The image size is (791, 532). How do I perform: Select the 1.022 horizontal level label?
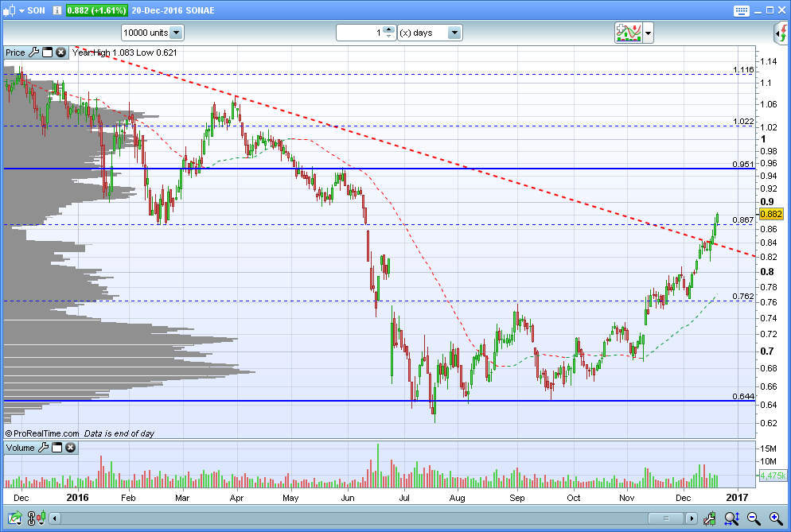coord(743,122)
